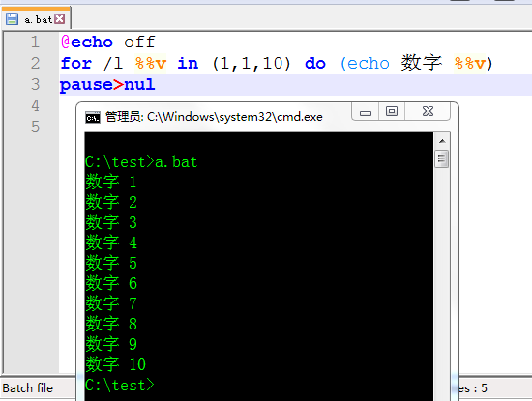Click the console scrollbar up arrow
This screenshot has width=532, height=401.
click(442, 141)
